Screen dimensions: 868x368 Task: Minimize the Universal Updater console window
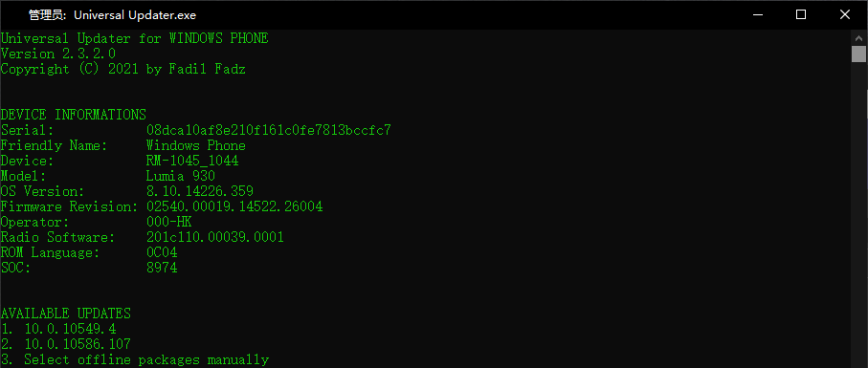(757, 15)
